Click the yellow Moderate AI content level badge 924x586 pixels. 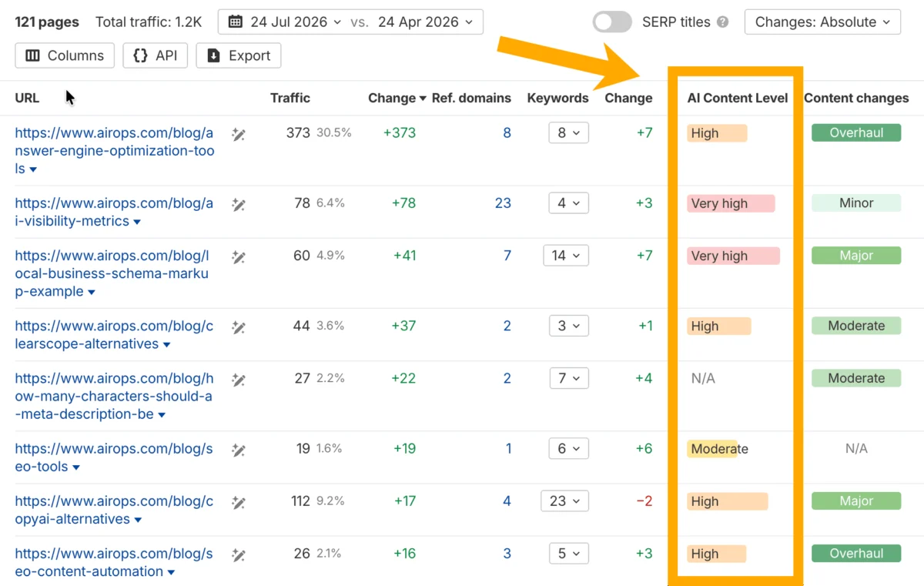(718, 448)
